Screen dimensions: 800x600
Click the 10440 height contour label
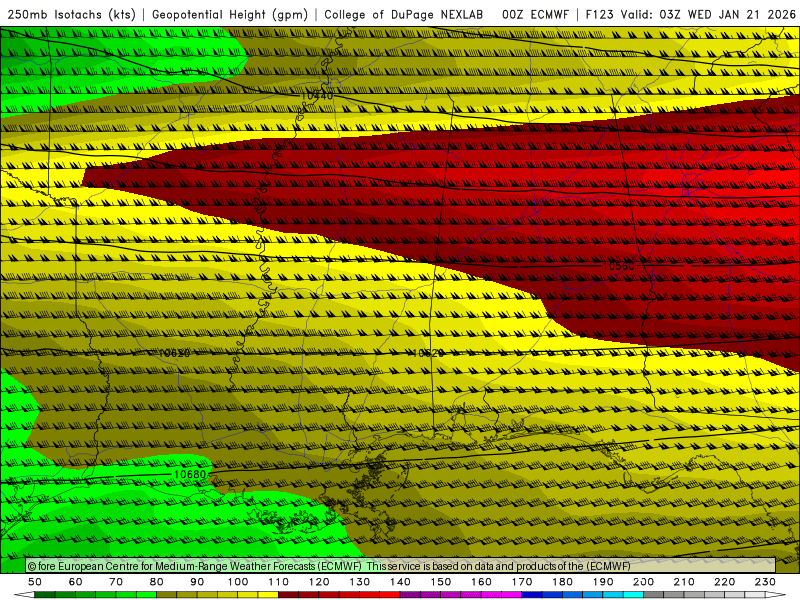click(x=317, y=95)
